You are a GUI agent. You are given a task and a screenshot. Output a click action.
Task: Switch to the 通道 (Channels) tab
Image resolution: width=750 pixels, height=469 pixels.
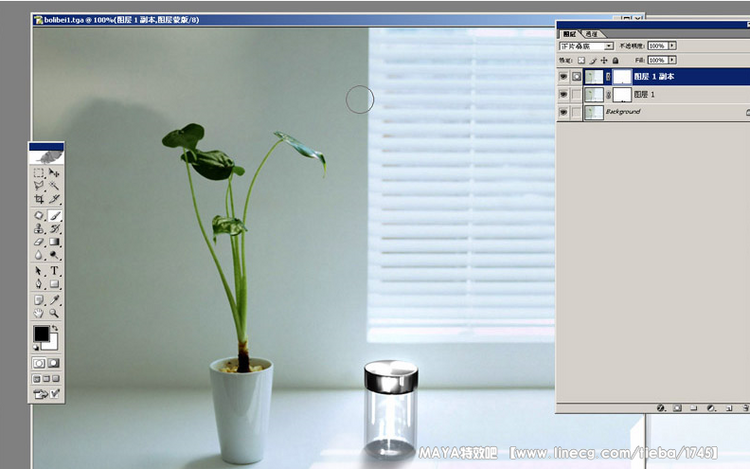point(592,34)
